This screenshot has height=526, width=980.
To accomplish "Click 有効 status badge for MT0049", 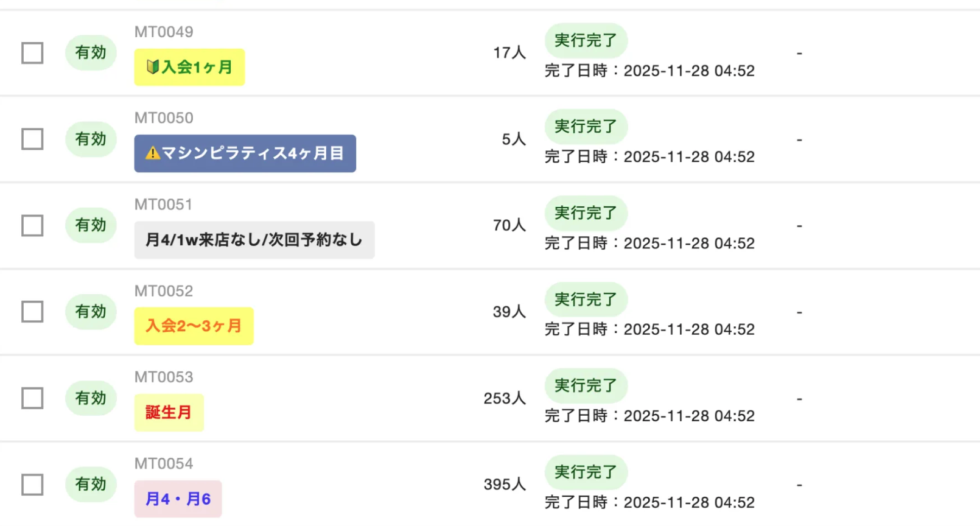I will coord(91,53).
